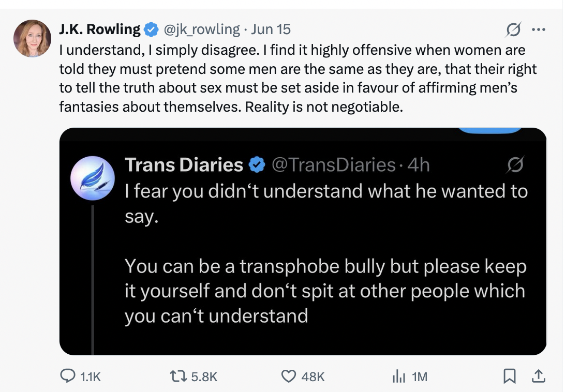The height and width of the screenshot is (392, 565).
Task: Share the tweet using the upload icon
Action: click(538, 376)
